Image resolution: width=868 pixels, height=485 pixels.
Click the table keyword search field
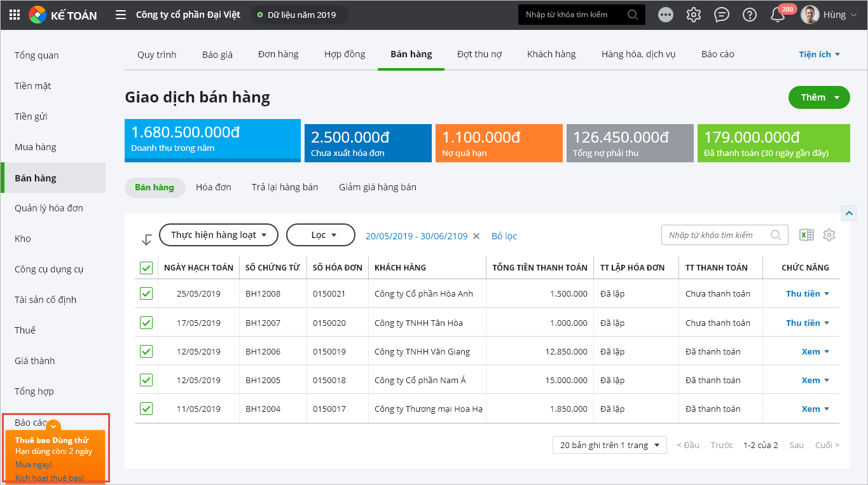point(717,235)
